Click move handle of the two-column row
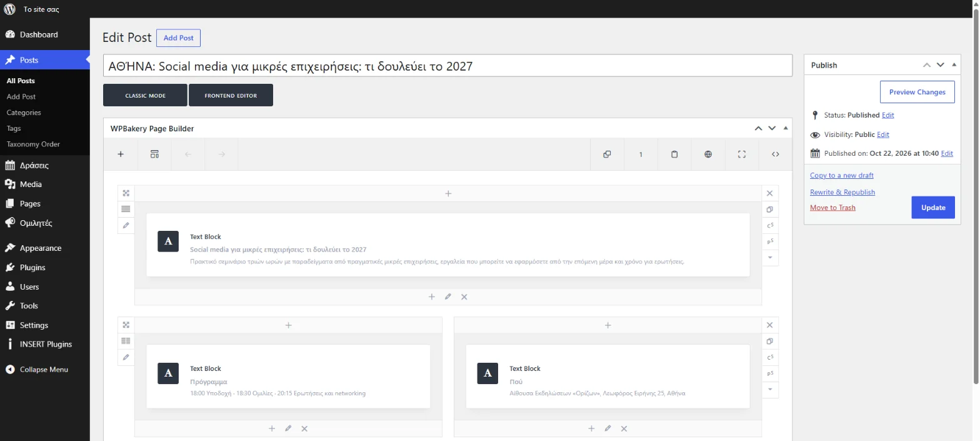Viewport: 980px width, 441px height. (x=126, y=325)
